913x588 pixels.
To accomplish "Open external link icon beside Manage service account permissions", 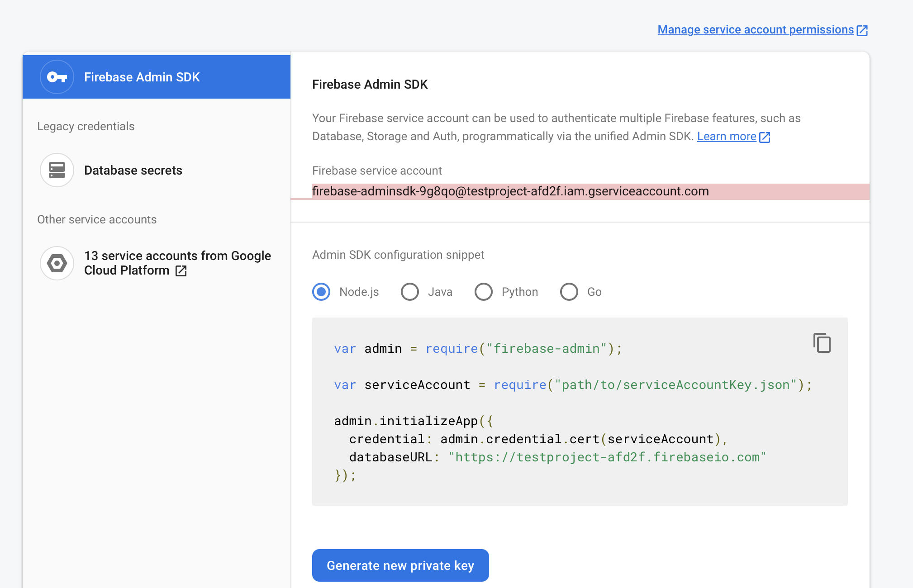I will [x=863, y=29].
